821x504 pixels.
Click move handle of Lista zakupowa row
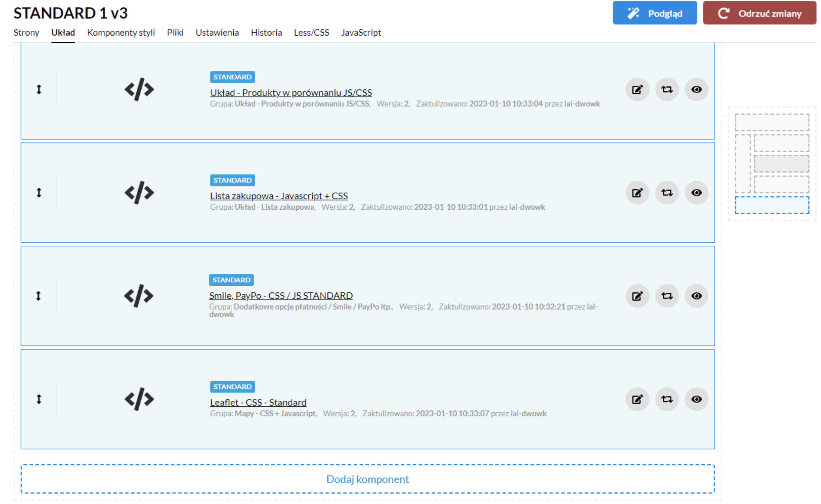point(39,193)
